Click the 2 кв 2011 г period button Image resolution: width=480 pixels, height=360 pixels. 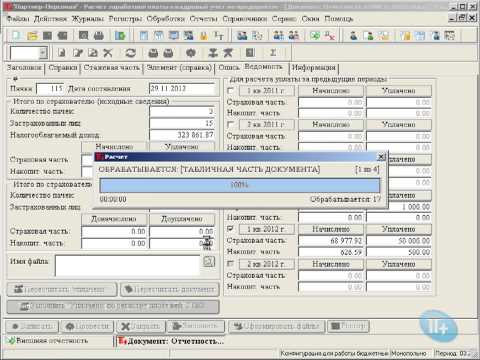point(266,124)
